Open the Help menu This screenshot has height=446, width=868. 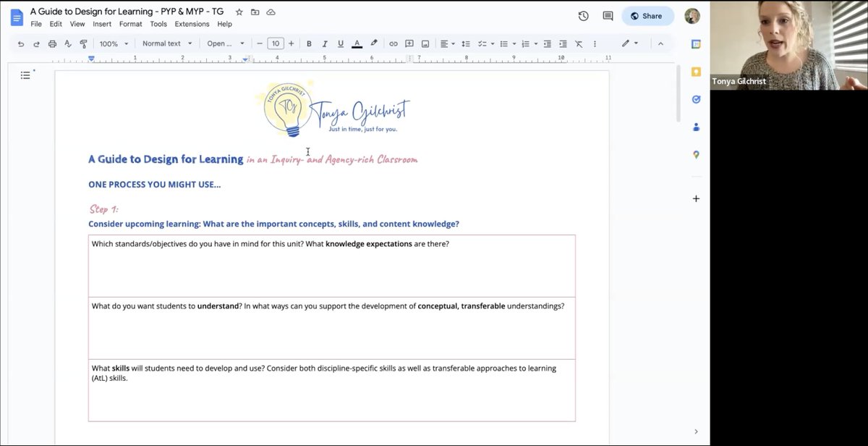click(x=225, y=24)
